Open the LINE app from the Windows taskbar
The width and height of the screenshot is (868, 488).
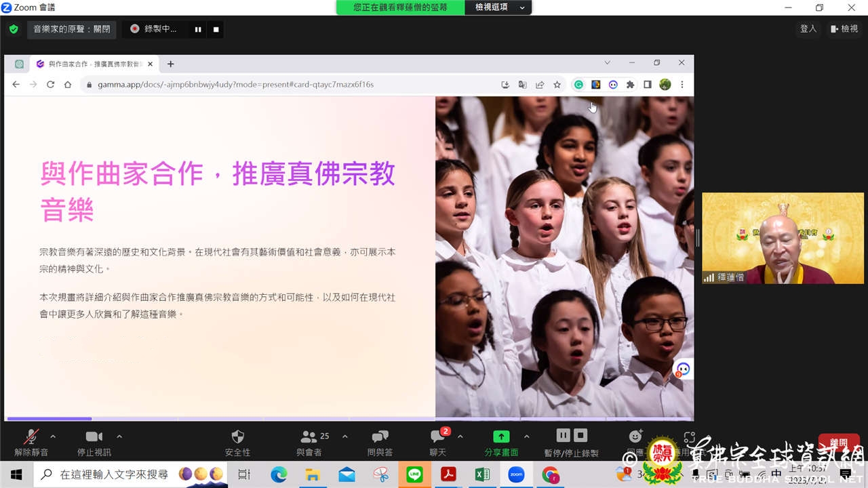pos(414,474)
